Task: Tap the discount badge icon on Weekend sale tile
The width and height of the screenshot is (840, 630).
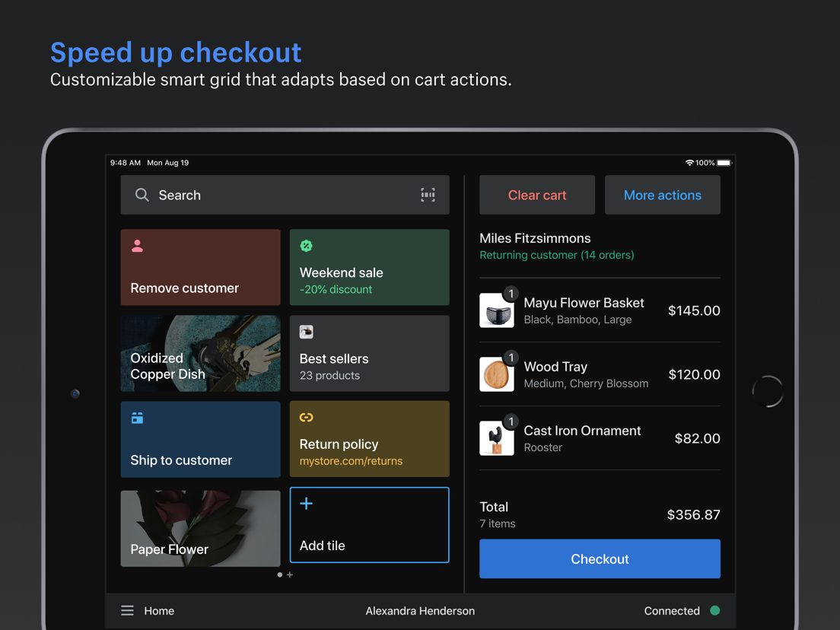Action: pyautogui.click(x=307, y=245)
